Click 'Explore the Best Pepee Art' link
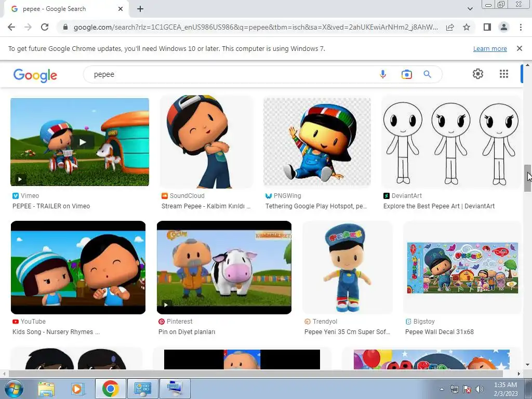This screenshot has width=532, height=399. click(439, 206)
